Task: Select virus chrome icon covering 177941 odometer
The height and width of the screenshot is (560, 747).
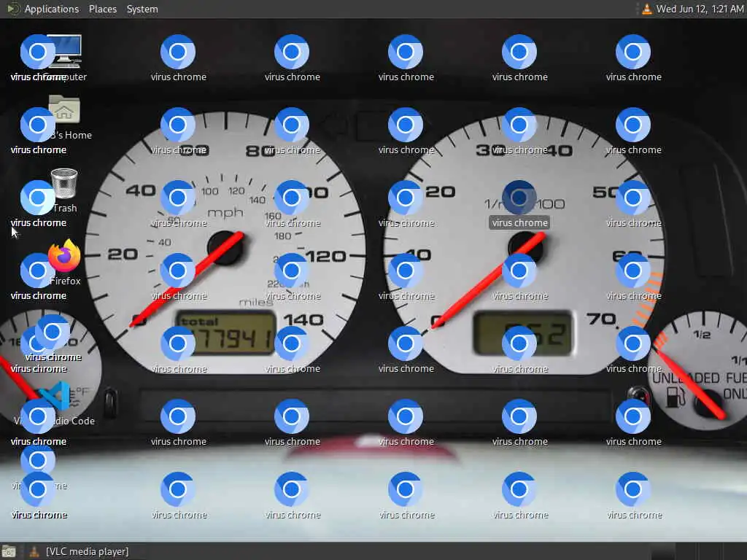Action: [x=178, y=343]
